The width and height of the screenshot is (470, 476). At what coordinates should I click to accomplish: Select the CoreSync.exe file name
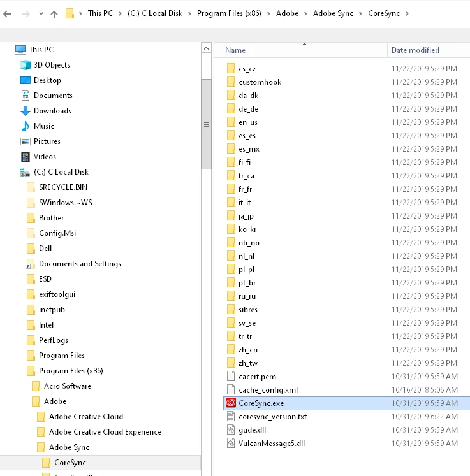pyautogui.click(x=261, y=403)
